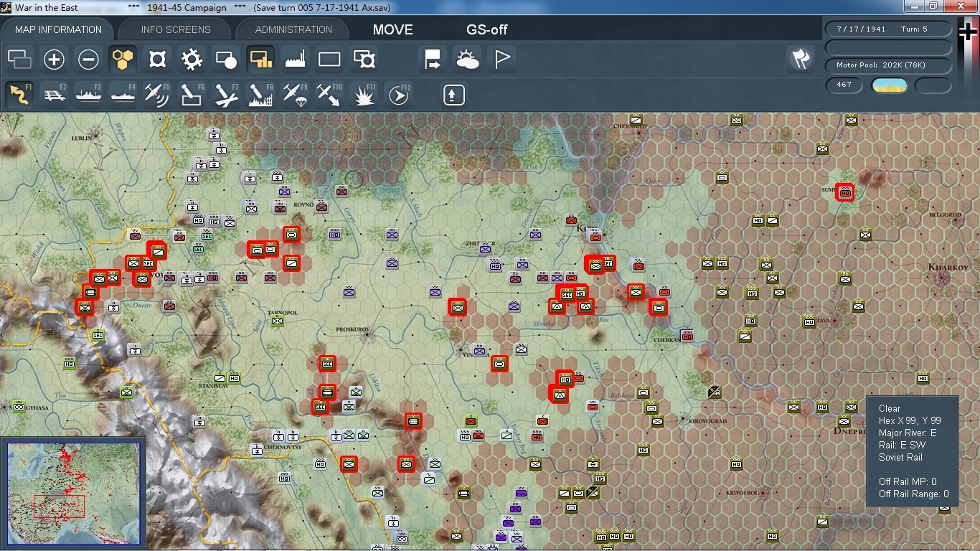Toggle the GS-off ground support label
Viewport: 980px width, 551px height.
(487, 30)
